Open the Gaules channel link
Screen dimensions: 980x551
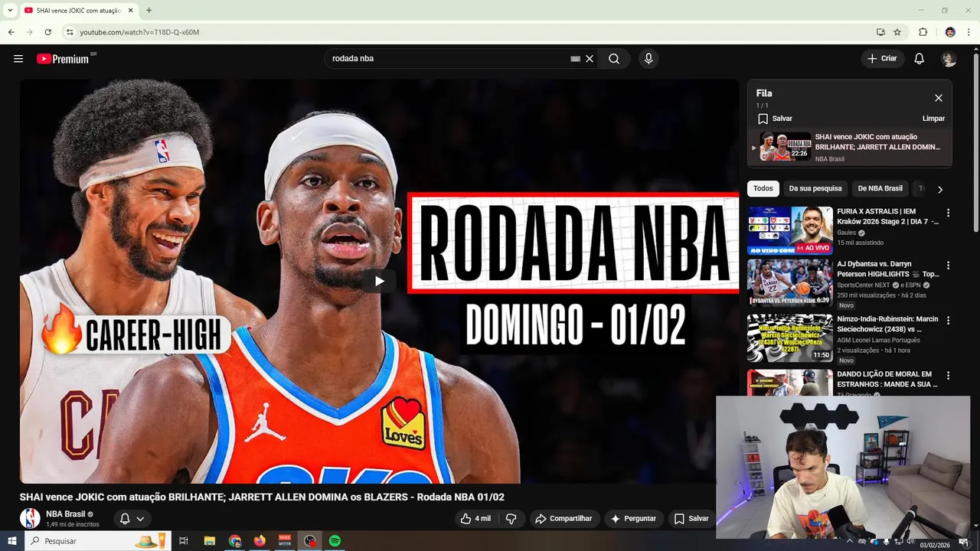click(846, 233)
